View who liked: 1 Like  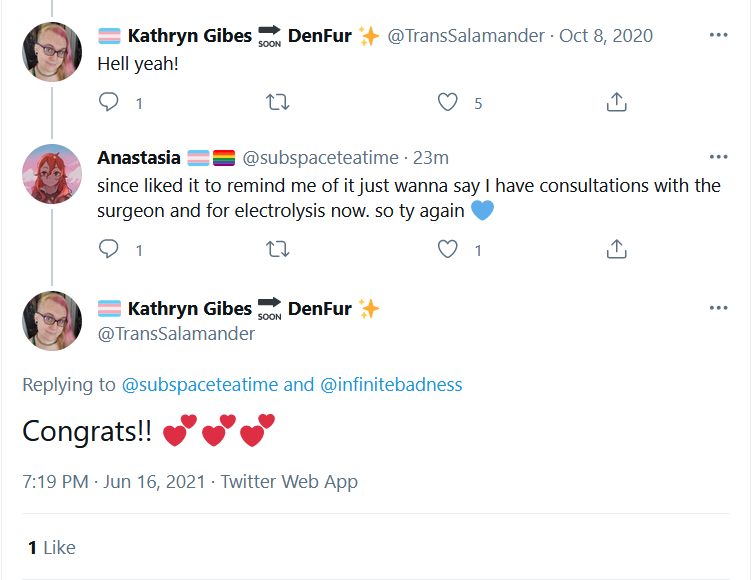[52, 547]
